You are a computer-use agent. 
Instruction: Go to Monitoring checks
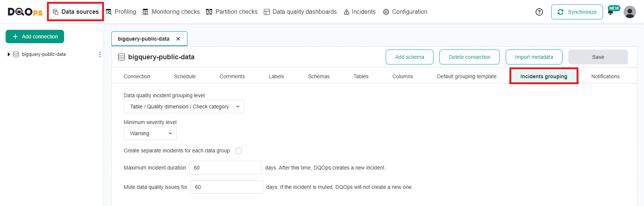[x=171, y=12]
